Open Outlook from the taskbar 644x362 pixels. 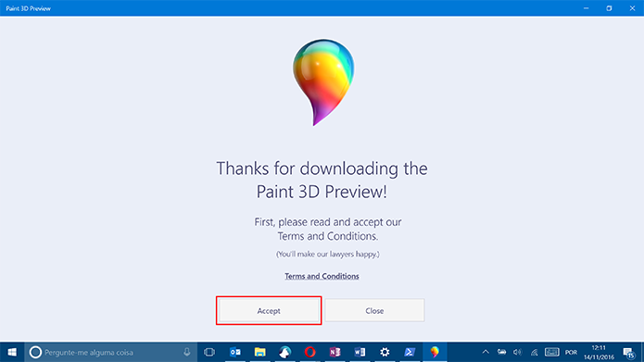coord(235,352)
